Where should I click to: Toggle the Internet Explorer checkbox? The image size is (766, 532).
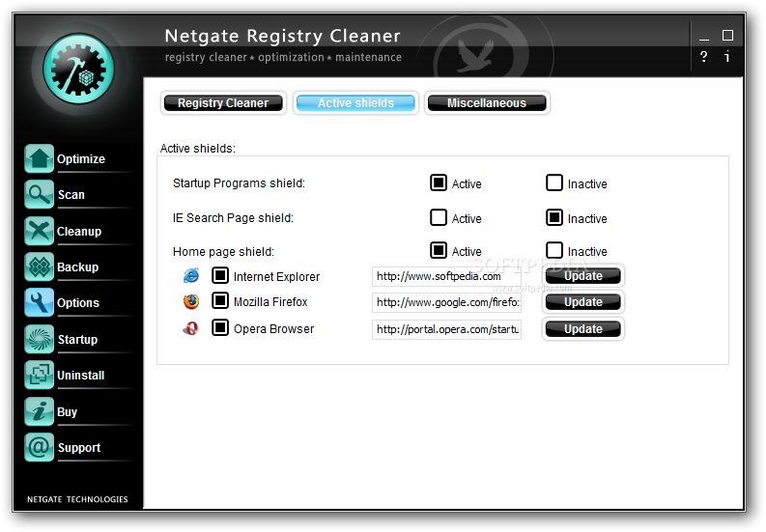point(220,275)
